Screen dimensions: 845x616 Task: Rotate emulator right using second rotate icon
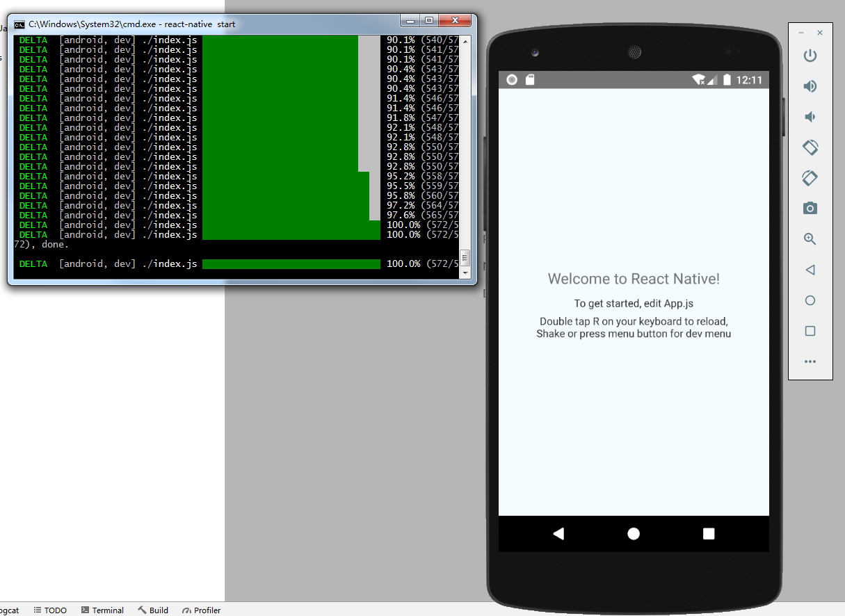pos(810,178)
